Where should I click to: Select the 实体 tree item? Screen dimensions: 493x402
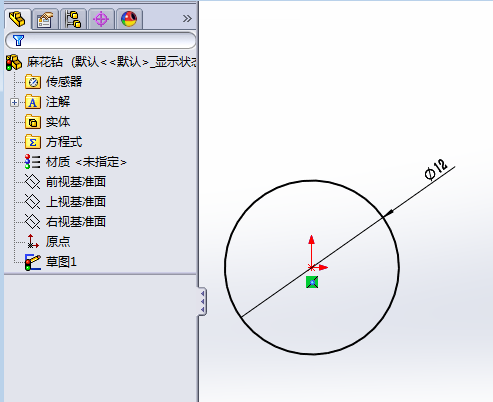(x=58, y=122)
